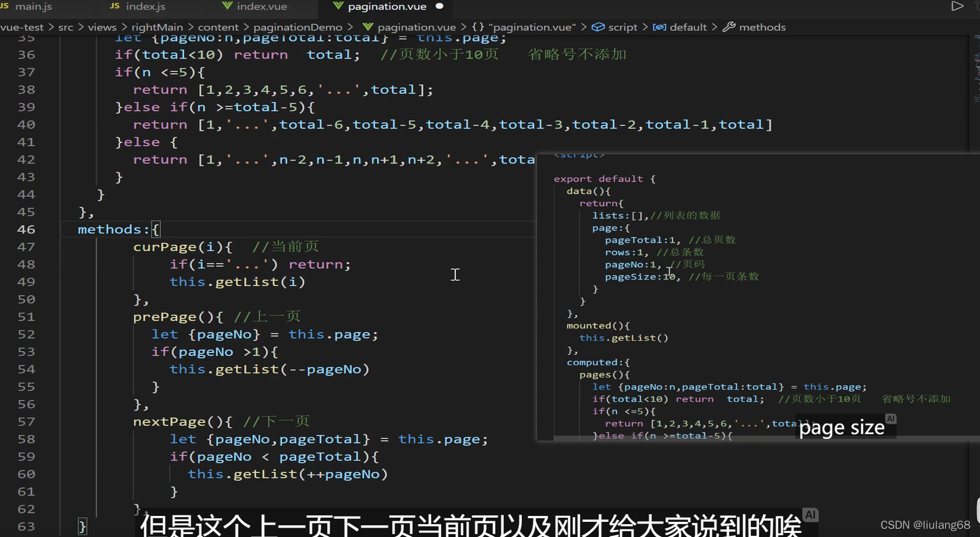
Task: Activate the pagination.vue tab
Action: [x=387, y=6]
